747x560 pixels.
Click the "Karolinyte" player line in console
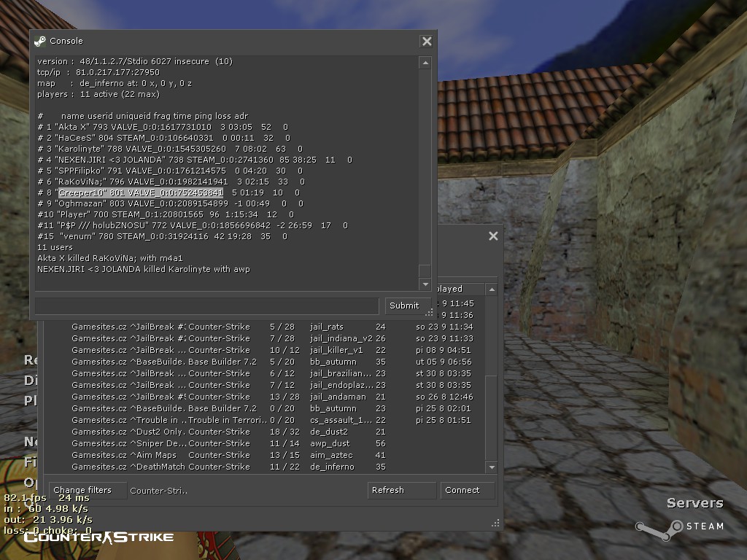tap(170, 149)
